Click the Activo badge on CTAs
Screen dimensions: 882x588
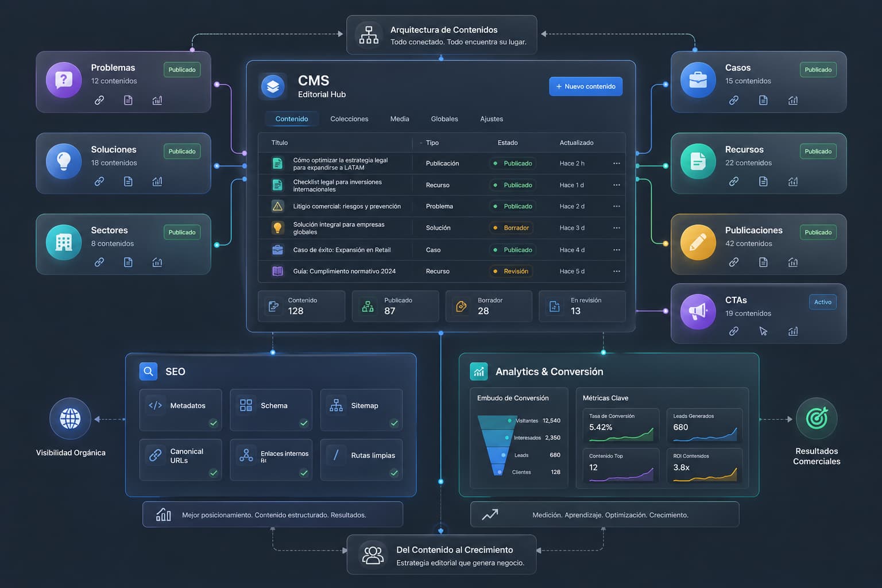pyautogui.click(x=823, y=302)
